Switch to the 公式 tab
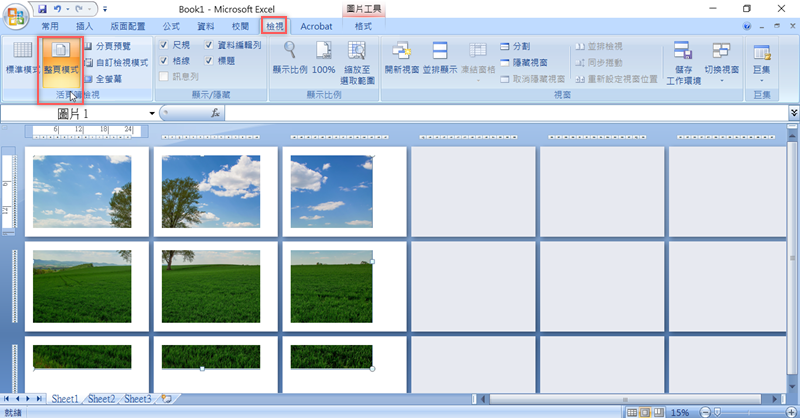 (171, 27)
